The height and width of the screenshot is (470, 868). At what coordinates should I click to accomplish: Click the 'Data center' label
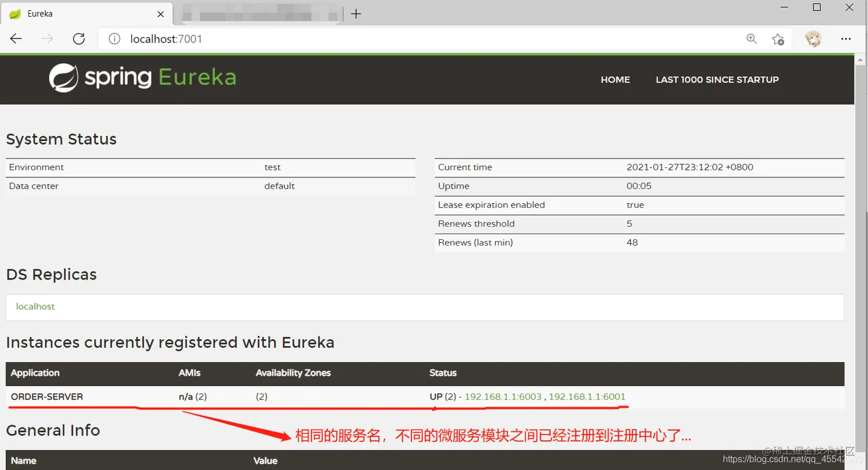click(x=33, y=186)
